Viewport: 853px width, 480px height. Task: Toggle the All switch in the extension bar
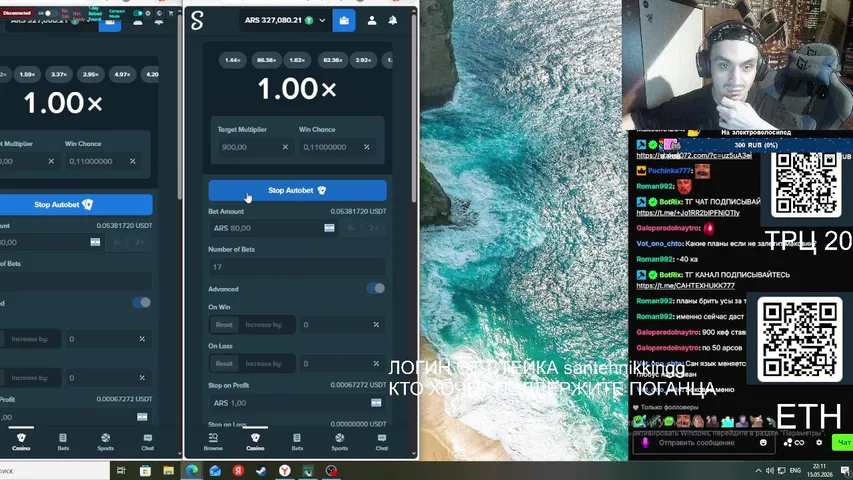tap(49, 13)
